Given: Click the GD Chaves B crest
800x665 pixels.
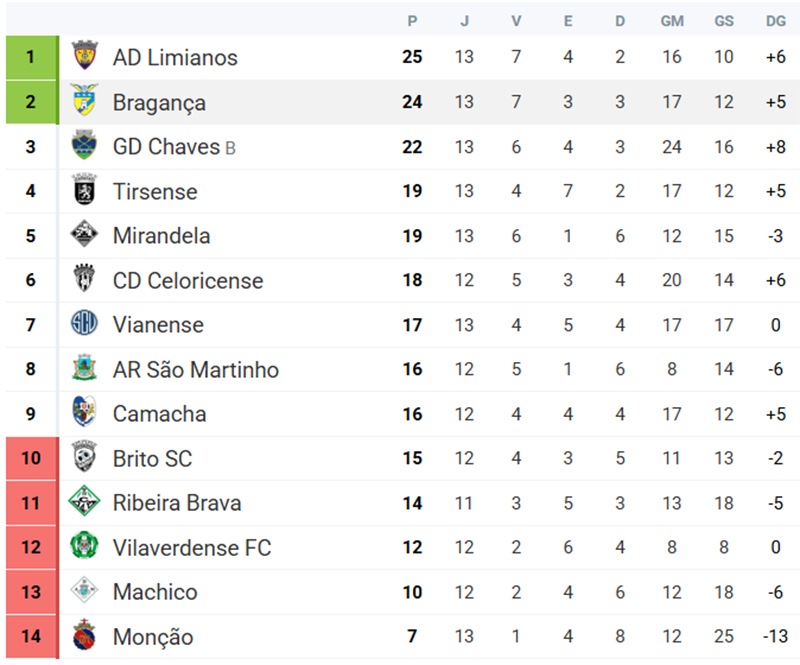Looking at the screenshot, I should [85, 147].
